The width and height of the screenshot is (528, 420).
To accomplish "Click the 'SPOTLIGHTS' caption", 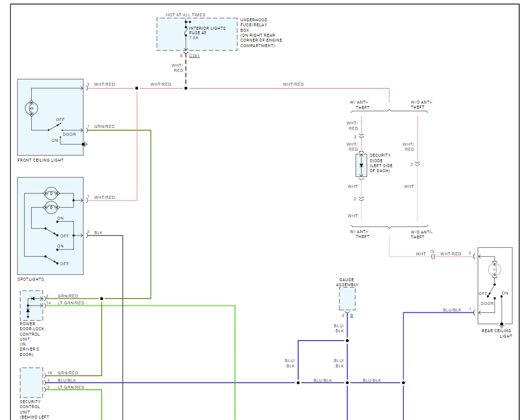I will tap(31, 279).
